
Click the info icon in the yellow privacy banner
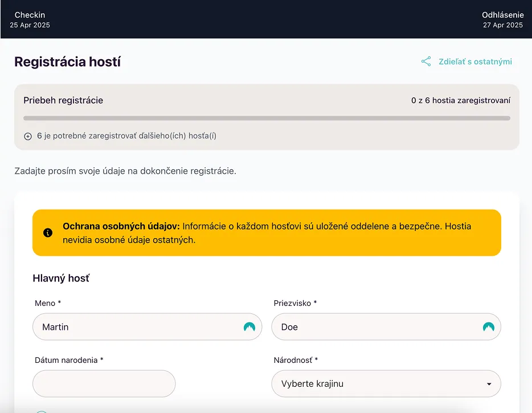(48, 233)
